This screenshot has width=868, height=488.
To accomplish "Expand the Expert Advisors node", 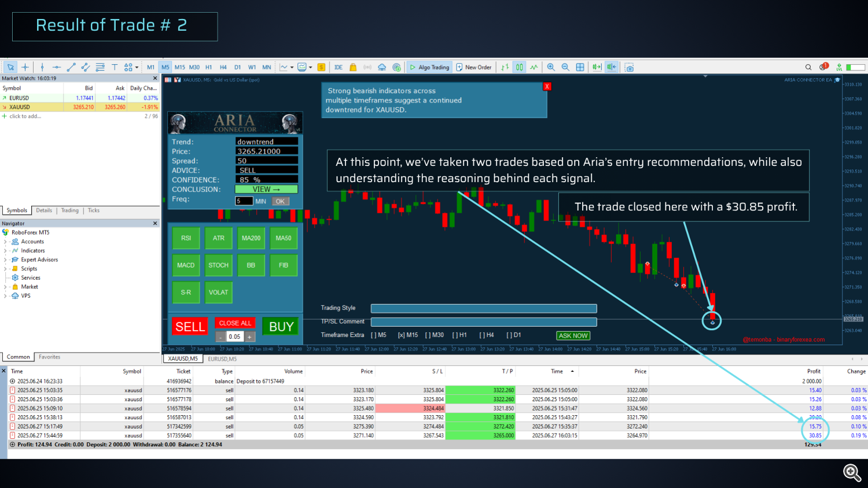I will (5, 260).
